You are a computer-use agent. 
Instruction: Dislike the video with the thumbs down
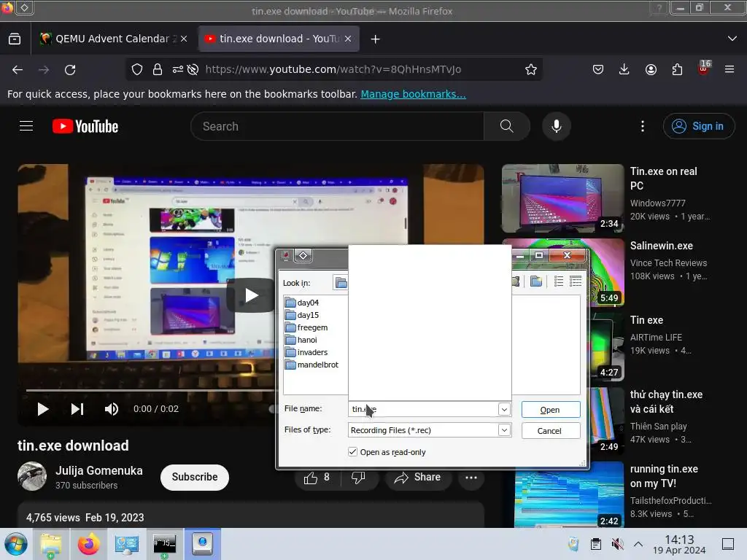pos(358,478)
